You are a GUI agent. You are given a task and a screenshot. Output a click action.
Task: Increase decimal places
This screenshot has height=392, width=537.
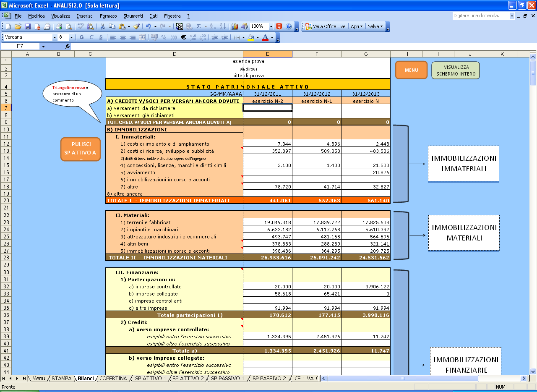tap(193, 37)
